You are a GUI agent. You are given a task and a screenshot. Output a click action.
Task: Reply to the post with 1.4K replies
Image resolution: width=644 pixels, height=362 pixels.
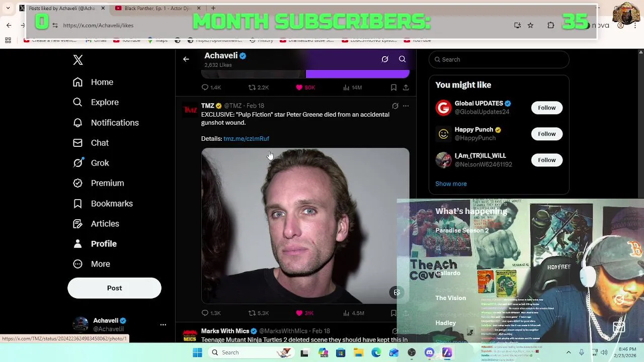click(211, 87)
